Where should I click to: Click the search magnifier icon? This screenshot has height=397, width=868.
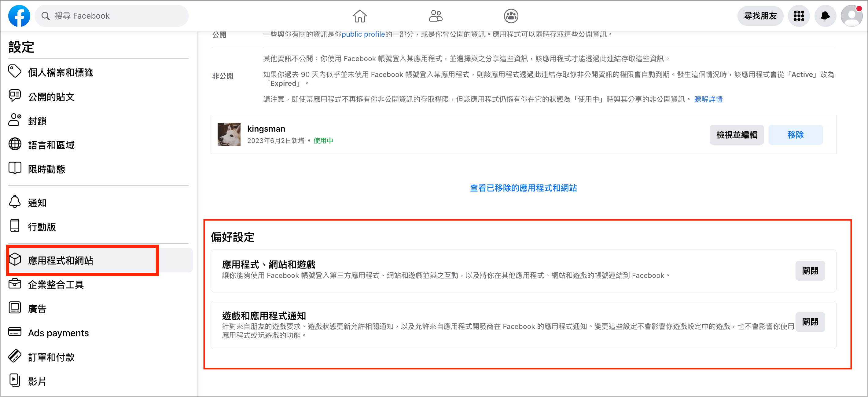pyautogui.click(x=46, y=16)
